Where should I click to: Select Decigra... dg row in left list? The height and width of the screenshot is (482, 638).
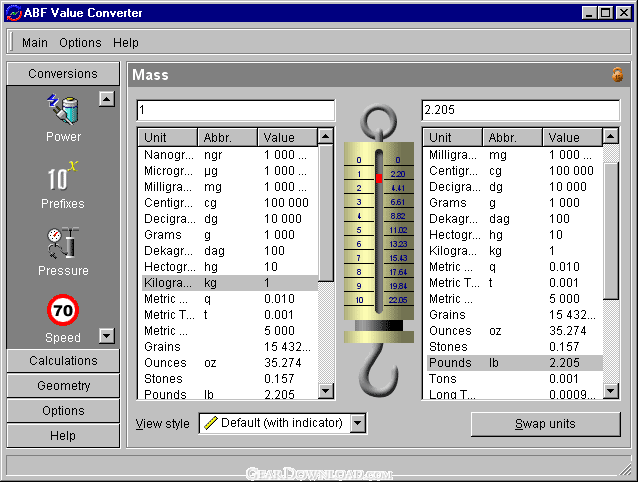point(228,219)
